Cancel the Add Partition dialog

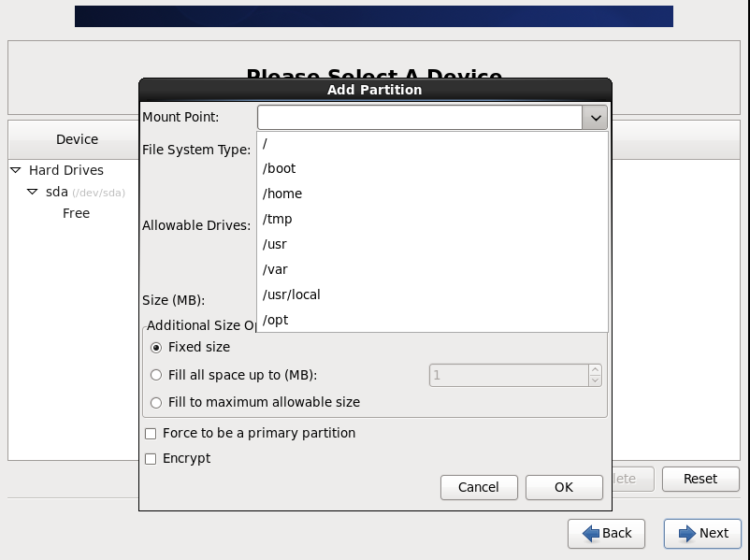click(x=479, y=487)
